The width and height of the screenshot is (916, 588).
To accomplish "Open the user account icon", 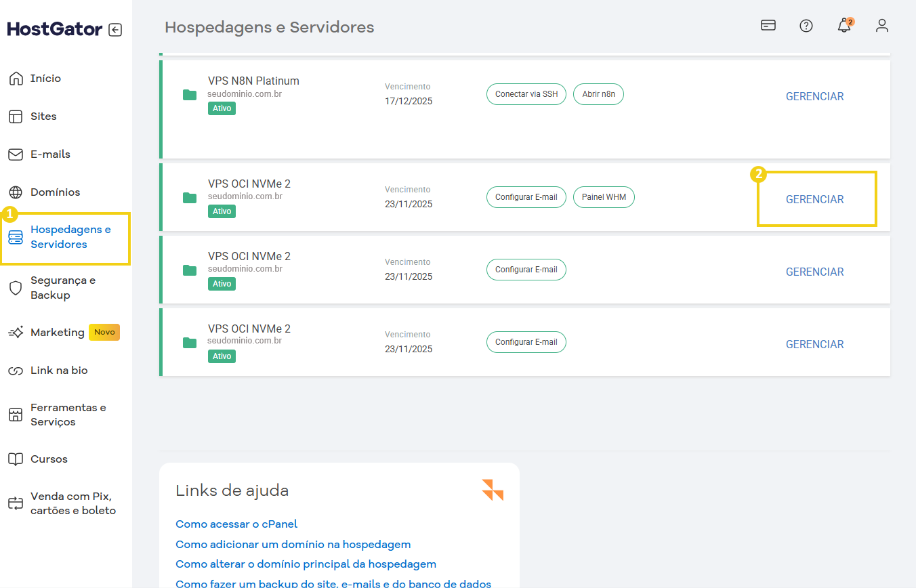I will [x=881, y=25].
